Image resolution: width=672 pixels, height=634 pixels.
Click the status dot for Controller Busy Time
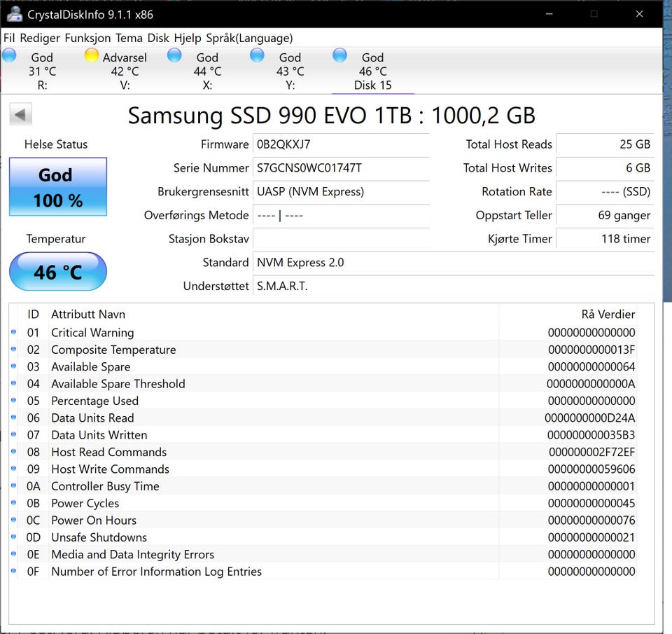[x=13, y=485]
